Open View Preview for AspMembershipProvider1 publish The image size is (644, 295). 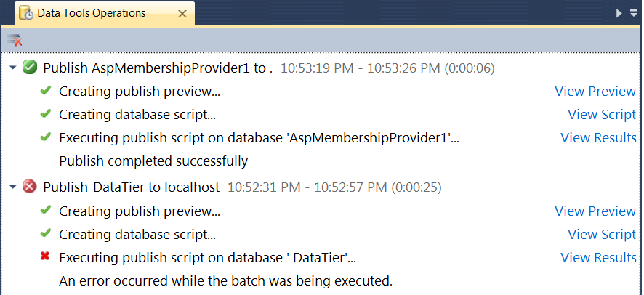pyautogui.click(x=595, y=91)
